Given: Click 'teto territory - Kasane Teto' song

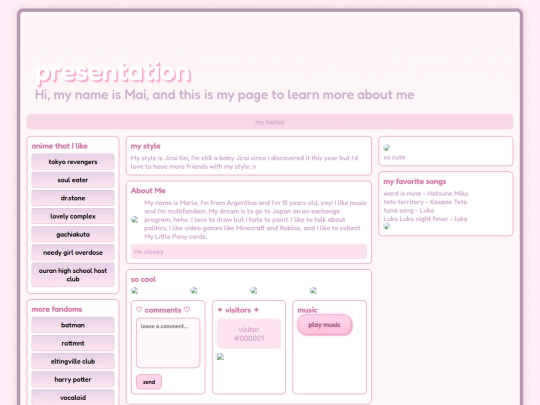Looking at the screenshot, I should coord(425,202).
